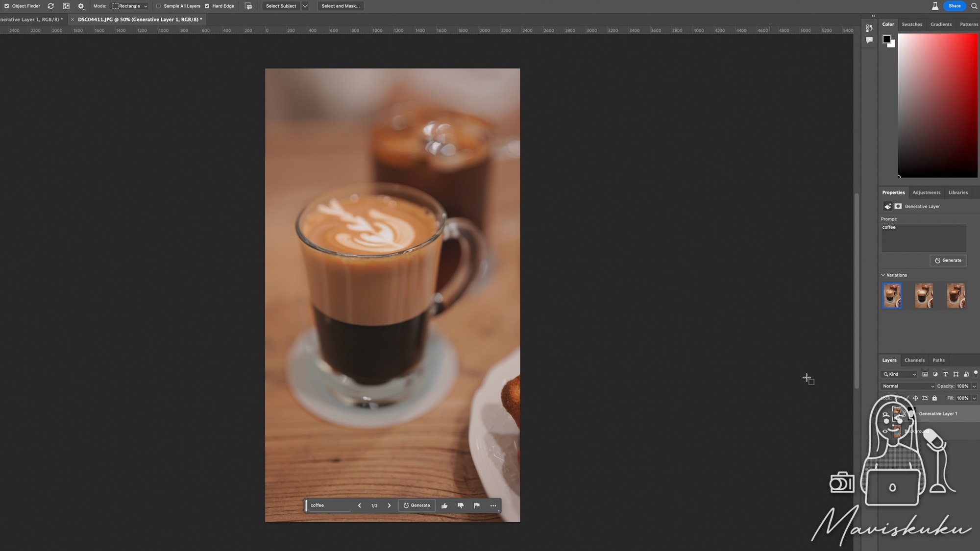This screenshot has width=980, height=551.
Task: Open the Mode Rectangle dropdown
Action: point(130,6)
